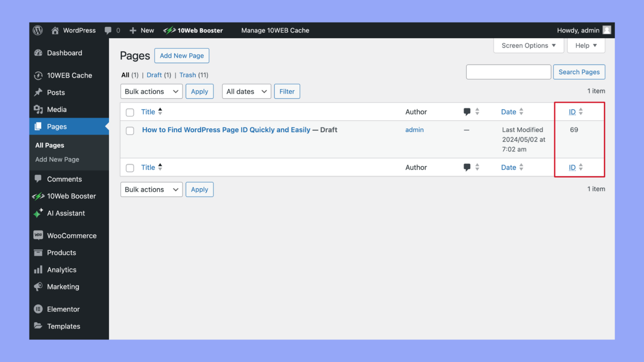Viewport: 644px width, 362px height.
Task: Check the select-all pages checkbox
Action: [130, 112]
